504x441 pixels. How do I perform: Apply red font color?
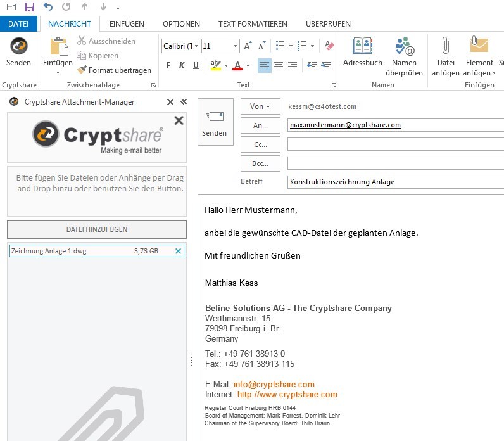(x=237, y=65)
